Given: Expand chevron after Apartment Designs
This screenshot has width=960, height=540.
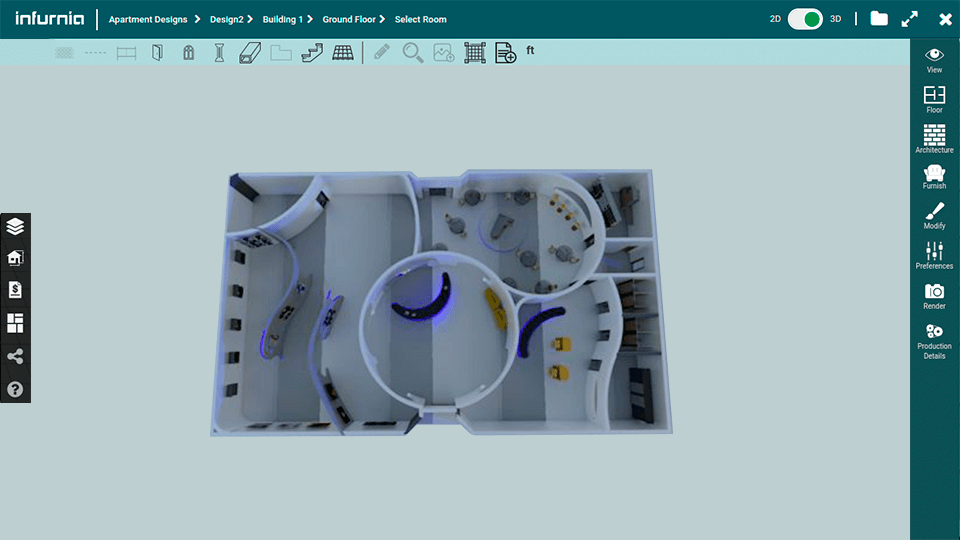Looking at the screenshot, I should point(197,20).
